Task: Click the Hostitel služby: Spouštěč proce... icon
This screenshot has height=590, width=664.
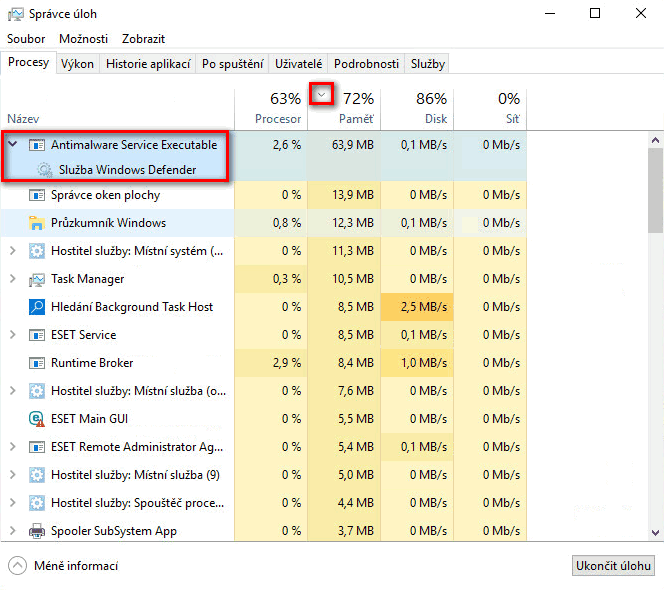Action: click(37, 503)
